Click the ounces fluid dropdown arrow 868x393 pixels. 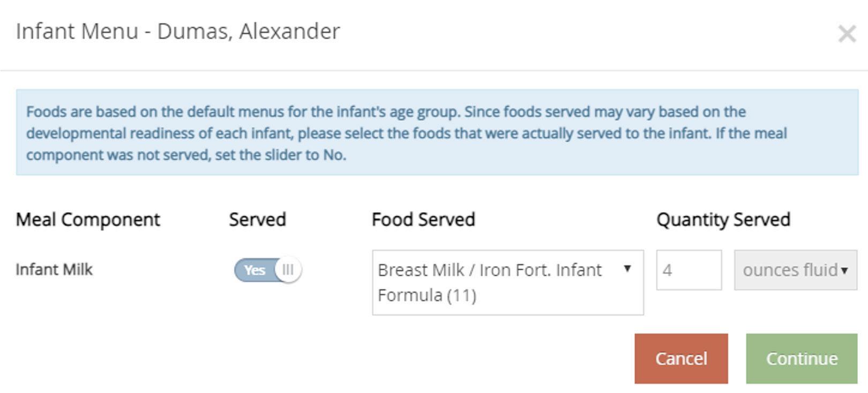point(844,270)
